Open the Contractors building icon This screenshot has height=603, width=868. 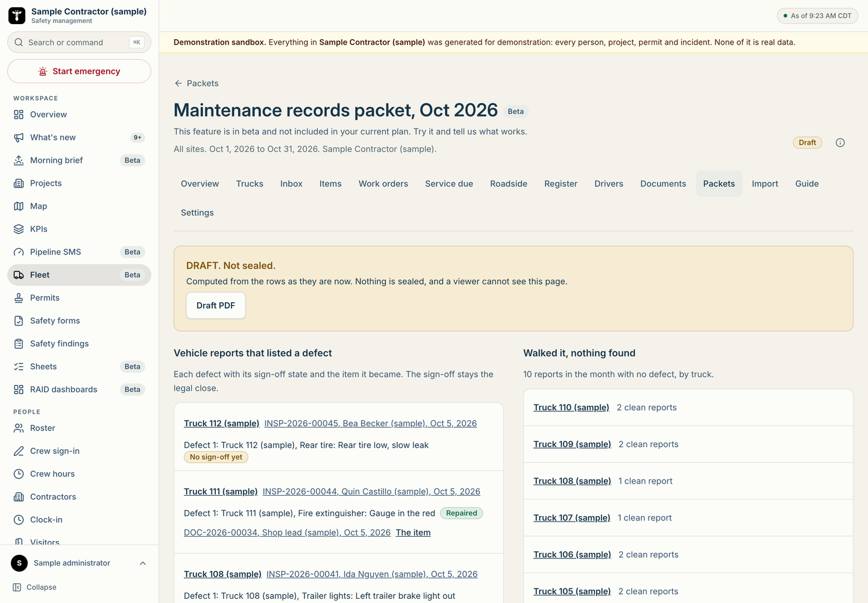[19, 497]
